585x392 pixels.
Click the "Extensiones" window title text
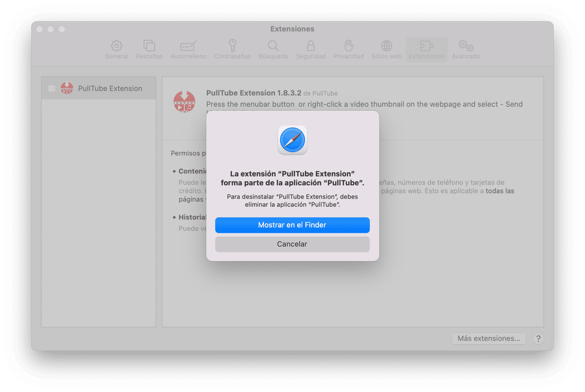tap(292, 29)
